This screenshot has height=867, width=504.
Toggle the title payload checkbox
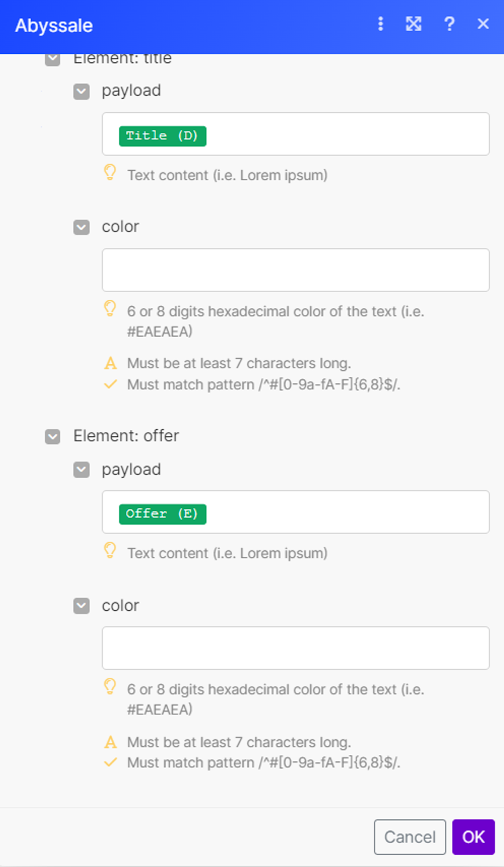[82, 91]
